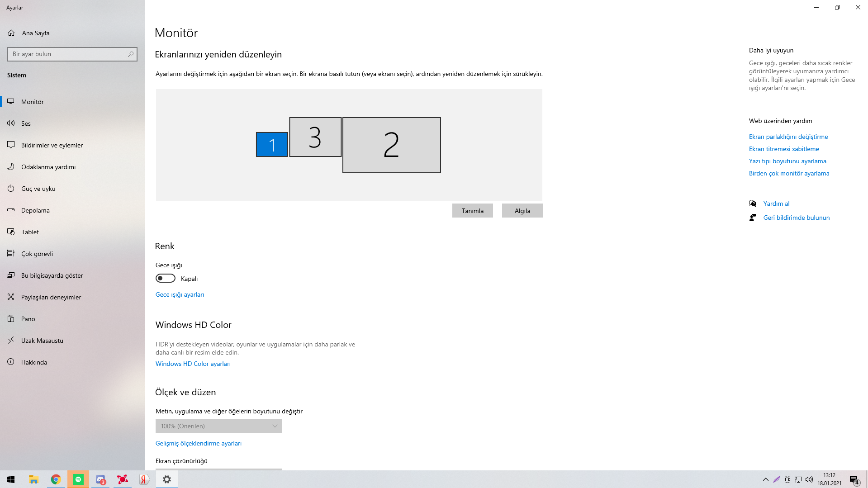
Task: Open the notification center icon
Action: pos(854,479)
